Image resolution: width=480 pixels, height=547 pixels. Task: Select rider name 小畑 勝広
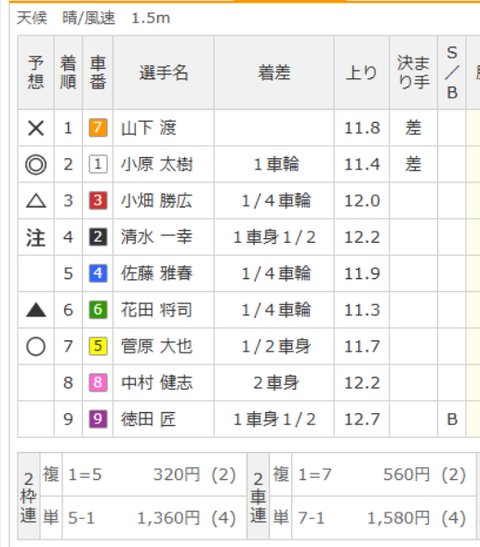pos(157,201)
